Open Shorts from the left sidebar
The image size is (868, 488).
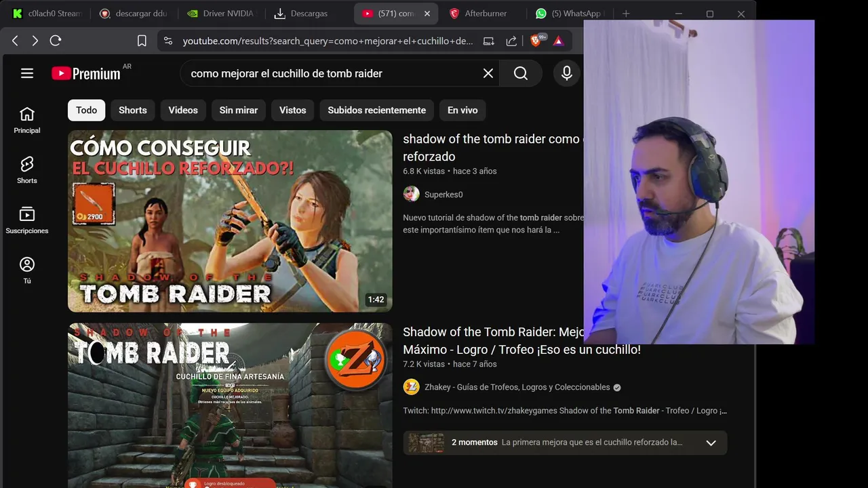[x=27, y=170]
